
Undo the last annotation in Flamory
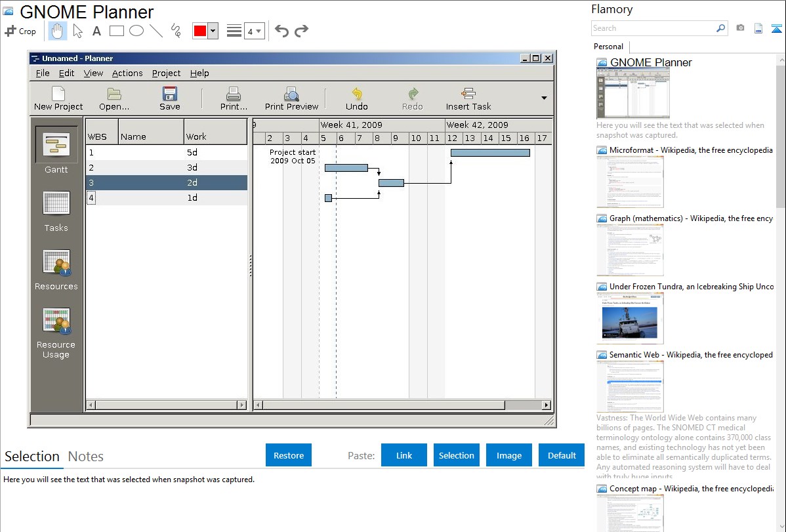pos(281,31)
